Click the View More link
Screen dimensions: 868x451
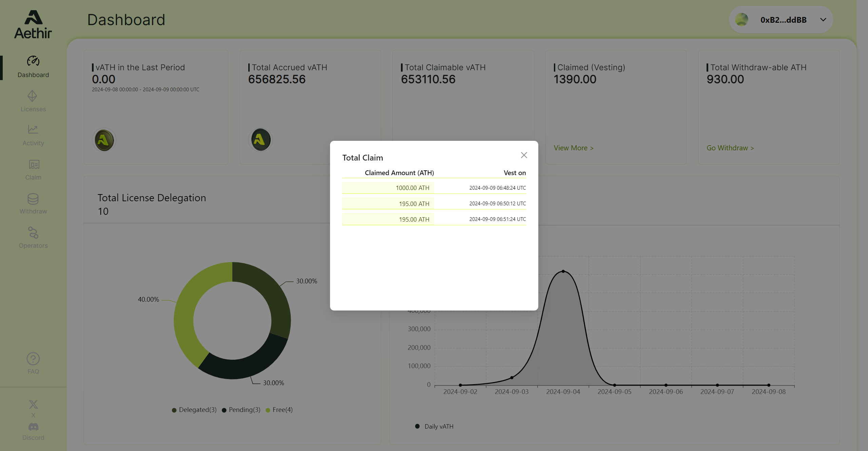[573, 148]
